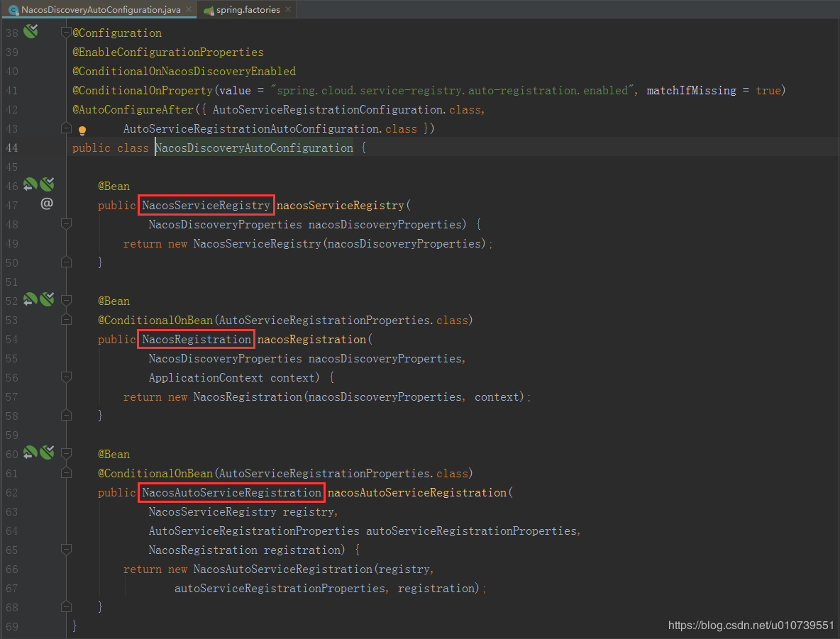The width and height of the screenshot is (840, 639).
Task: Click first bean navigation icon on line 60
Action: (30, 452)
